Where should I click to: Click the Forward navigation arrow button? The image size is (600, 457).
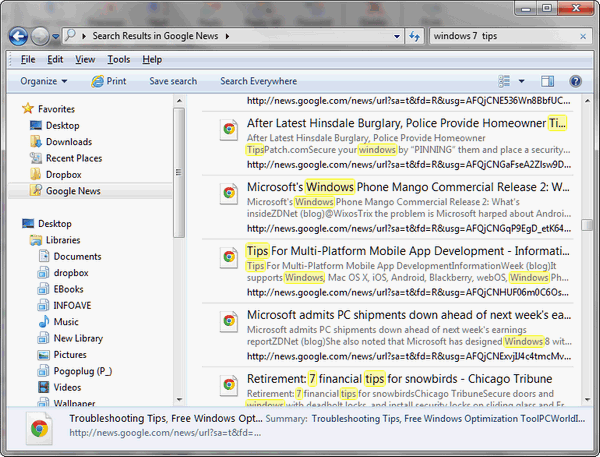pos(40,36)
